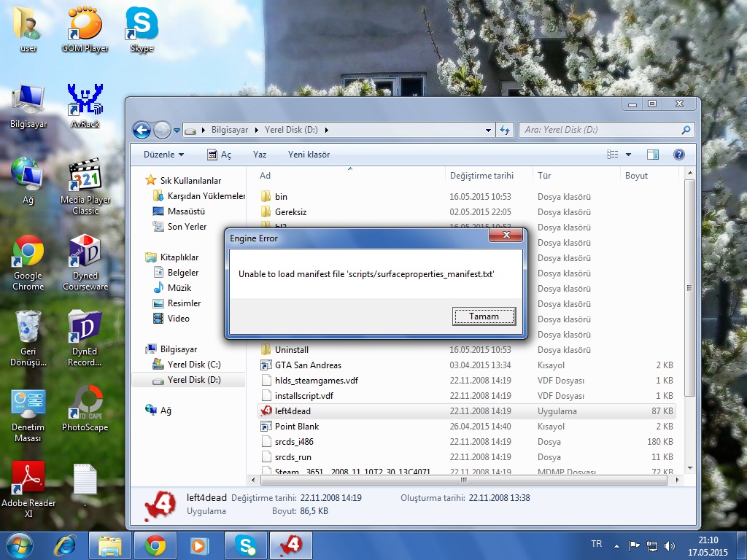Open Adobe Reader XI desktop shortcut
Image resolution: width=747 pixels, height=560 pixels.
(28, 489)
